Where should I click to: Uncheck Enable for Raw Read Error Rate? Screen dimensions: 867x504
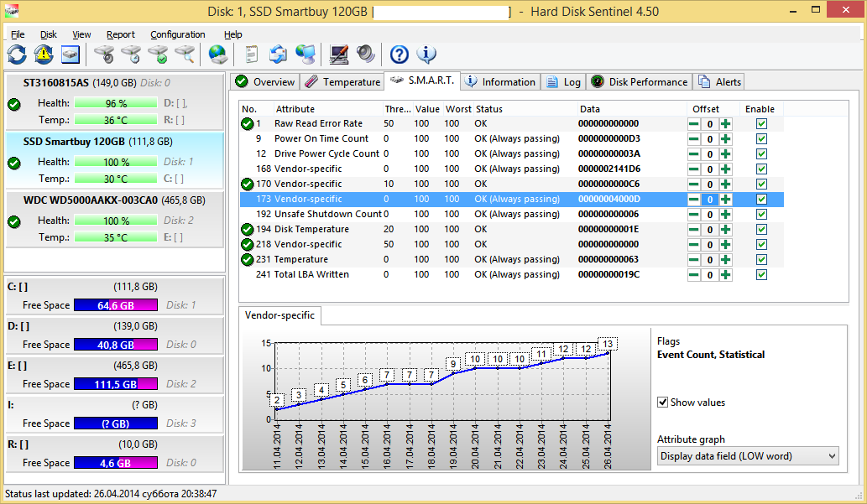click(761, 124)
